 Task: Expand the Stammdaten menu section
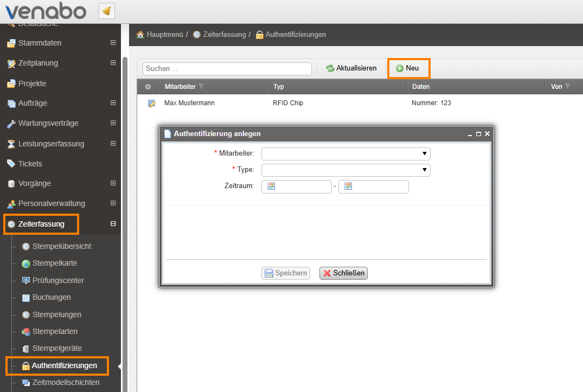(x=113, y=43)
